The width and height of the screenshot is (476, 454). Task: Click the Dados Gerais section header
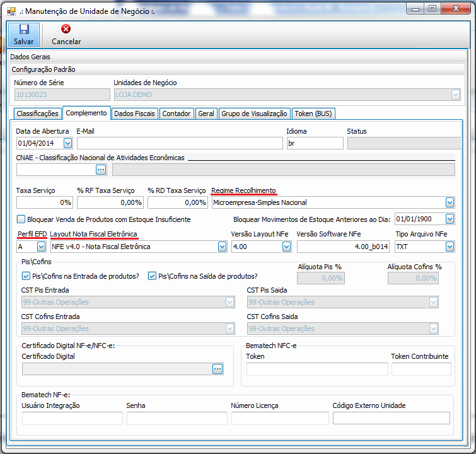pyautogui.click(x=238, y=57)
